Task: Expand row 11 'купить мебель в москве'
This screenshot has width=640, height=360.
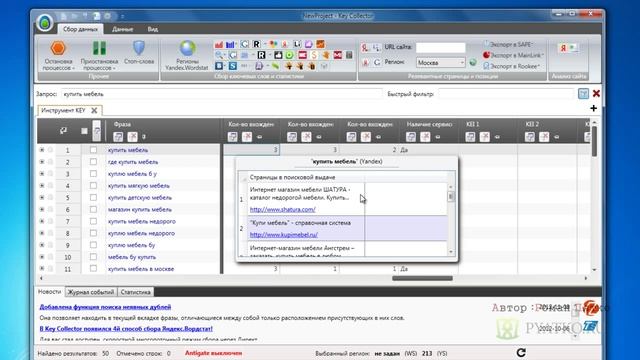Action: pos(42,269)
